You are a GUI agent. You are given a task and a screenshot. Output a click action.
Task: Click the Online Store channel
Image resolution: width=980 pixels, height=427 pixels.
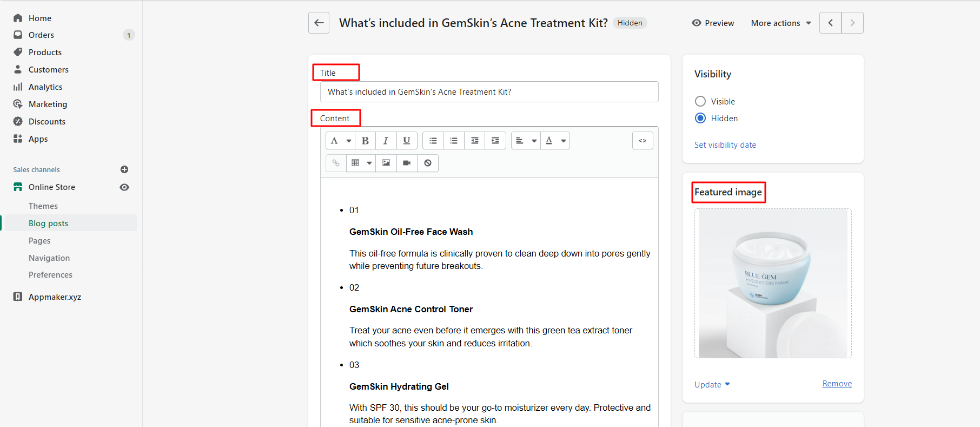click(x=52, y=187)
